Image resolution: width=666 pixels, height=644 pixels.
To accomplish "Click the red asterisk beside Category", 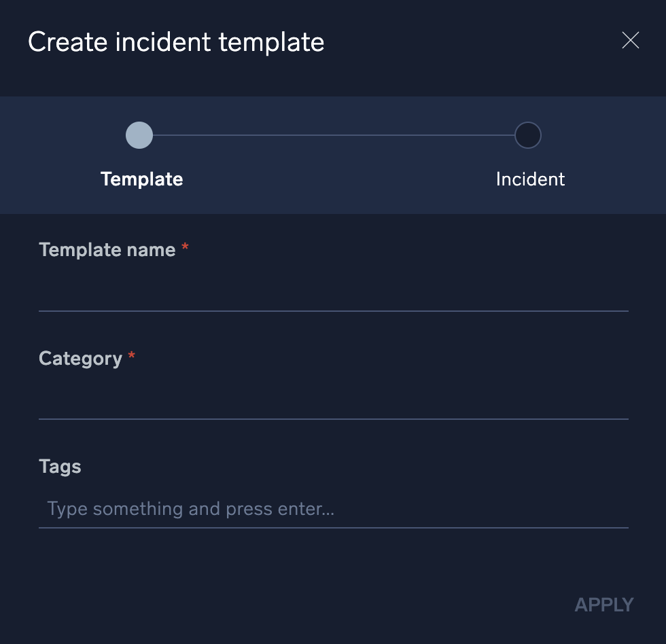I will pos(132,357).
